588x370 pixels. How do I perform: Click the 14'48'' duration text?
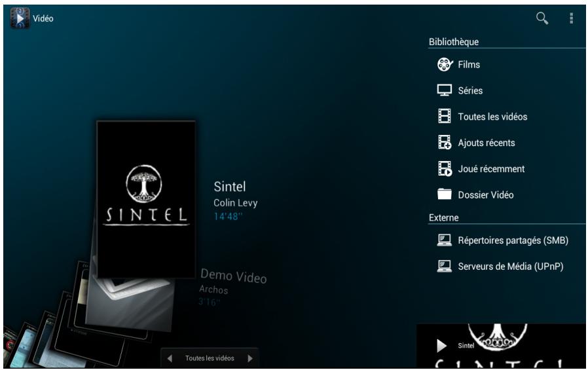tap(228, 217)
